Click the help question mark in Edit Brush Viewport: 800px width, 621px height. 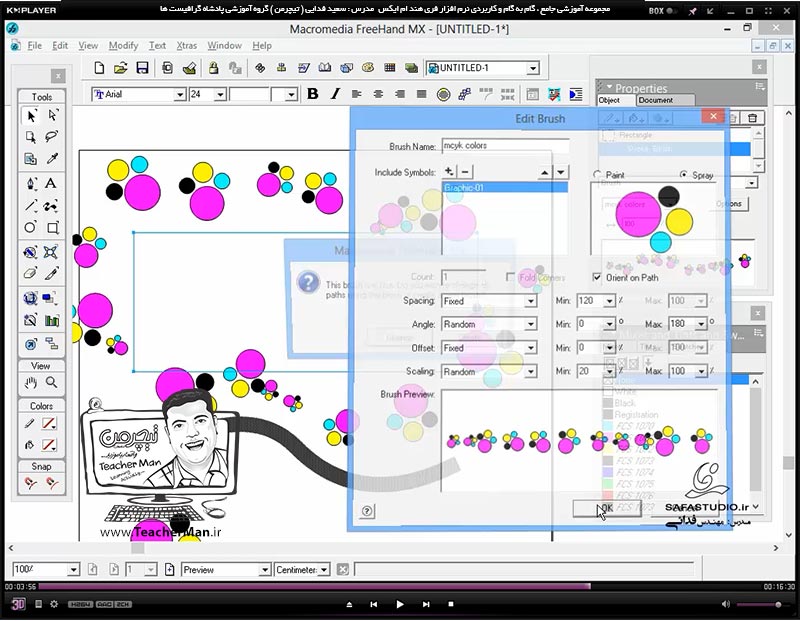coord(367,511)
